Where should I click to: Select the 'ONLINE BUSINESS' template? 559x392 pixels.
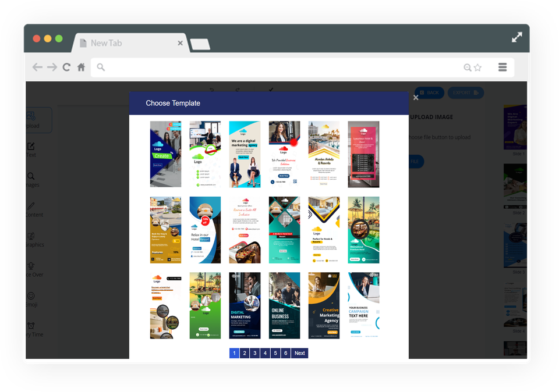[284, 305]
